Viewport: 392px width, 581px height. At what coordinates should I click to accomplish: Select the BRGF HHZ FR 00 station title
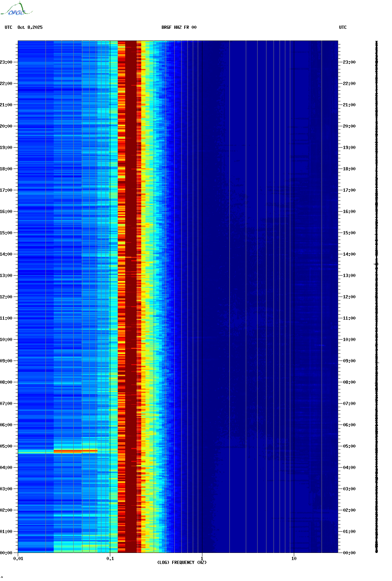(x=179, y=27)
